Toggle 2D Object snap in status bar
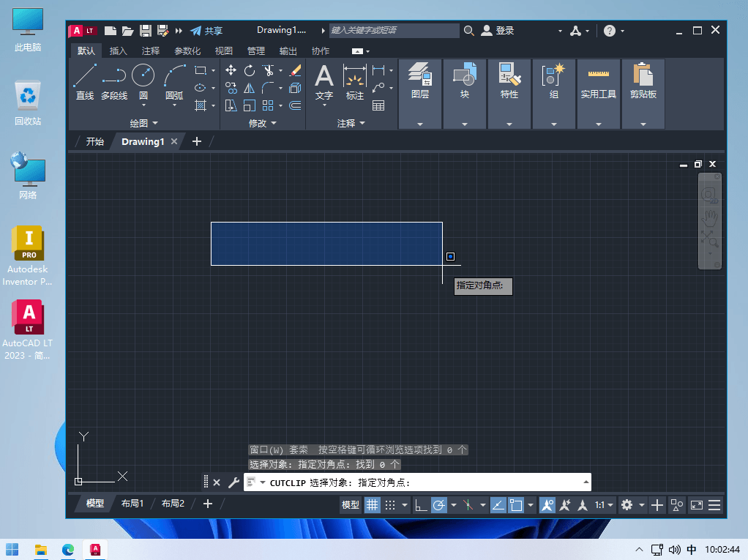The height and width of the screenshot is (560, 748). point(516,505)
